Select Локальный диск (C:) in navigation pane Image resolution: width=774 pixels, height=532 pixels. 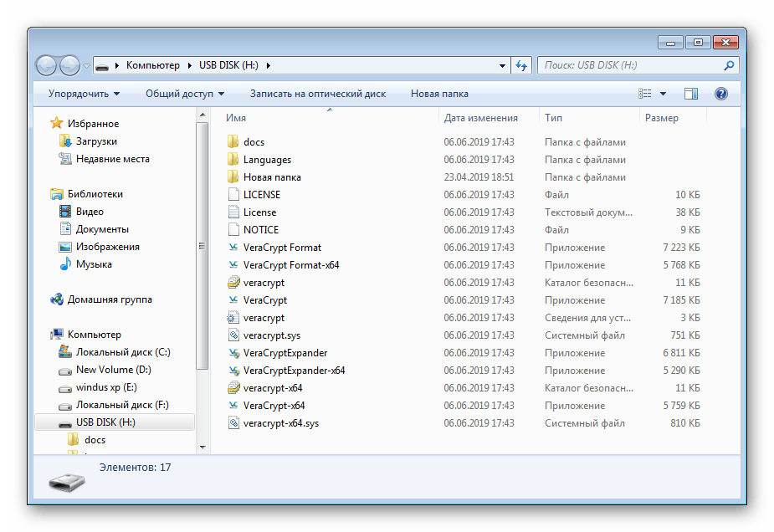point(123,352)
